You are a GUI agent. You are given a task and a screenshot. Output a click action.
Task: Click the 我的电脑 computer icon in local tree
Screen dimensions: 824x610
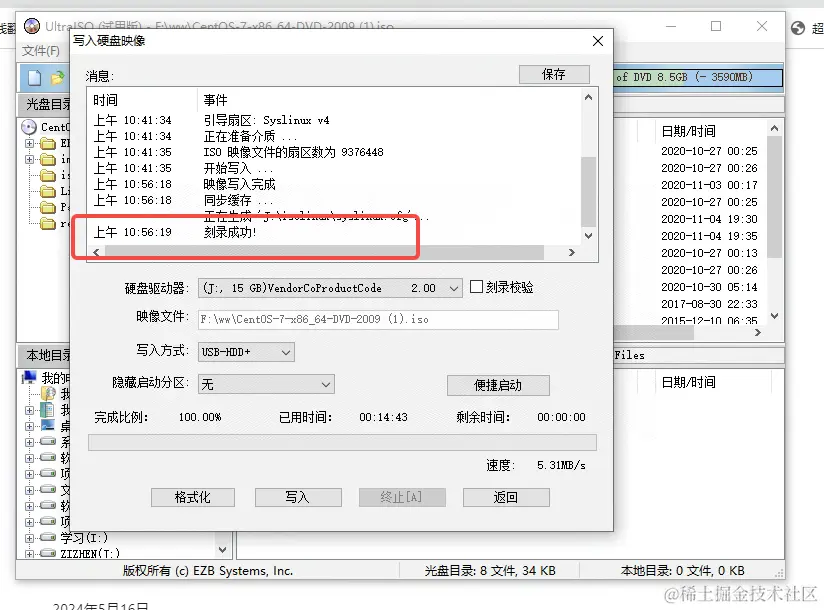29,377
